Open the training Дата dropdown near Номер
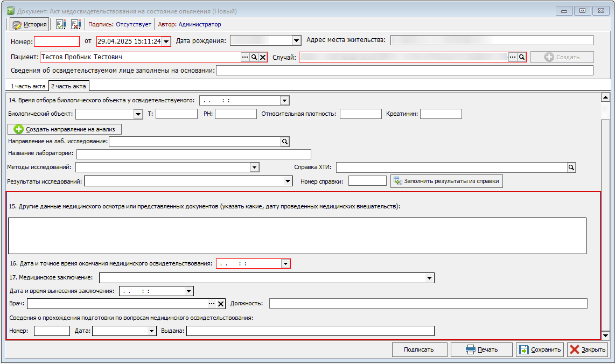Screen dimensions: 615x364 click(152, 331)
